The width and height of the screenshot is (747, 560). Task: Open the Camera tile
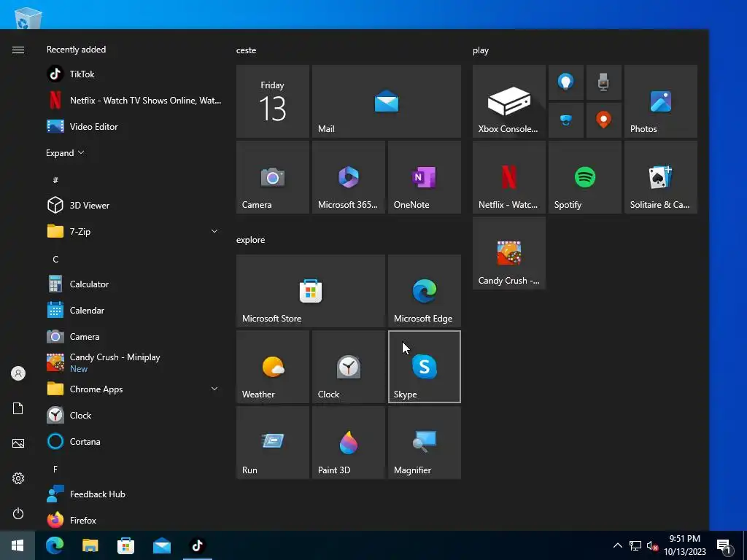point(273,177)
